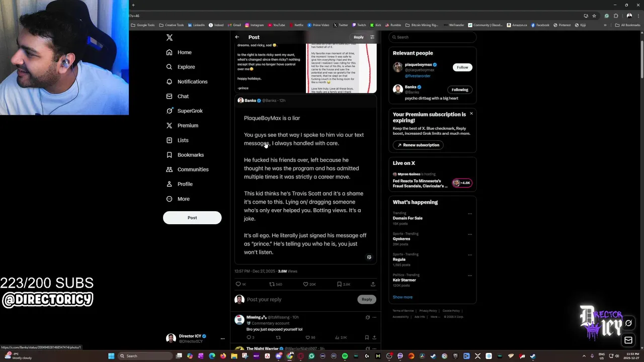This screenshot has height=362, width=644.
Task: Open Profile in the sidebar
Action: tap(180, 184)
